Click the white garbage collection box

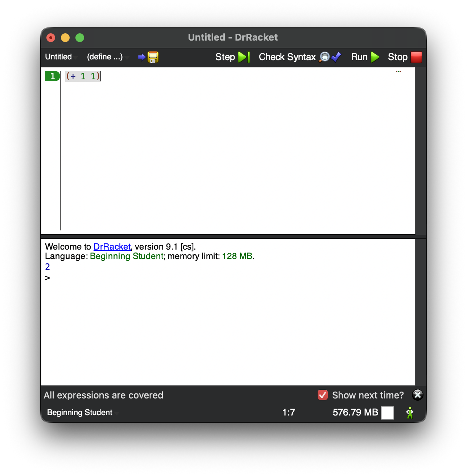387,413
